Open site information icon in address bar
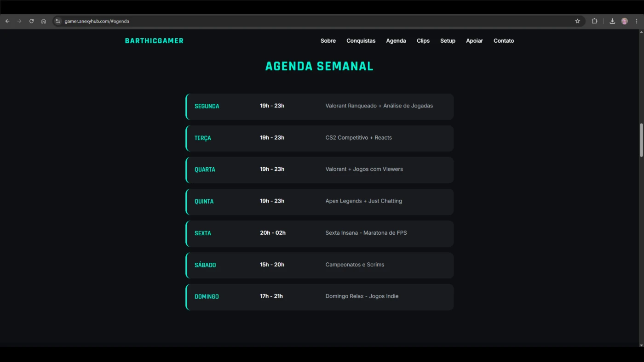The width and height of the screenshot is (644, 362). [58, 21]
